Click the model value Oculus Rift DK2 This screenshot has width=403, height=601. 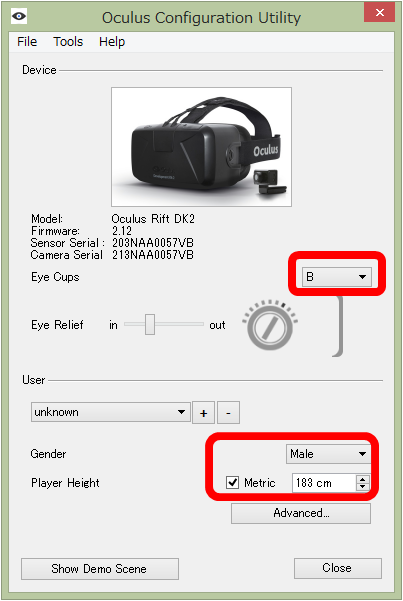[x=153, y=219]
